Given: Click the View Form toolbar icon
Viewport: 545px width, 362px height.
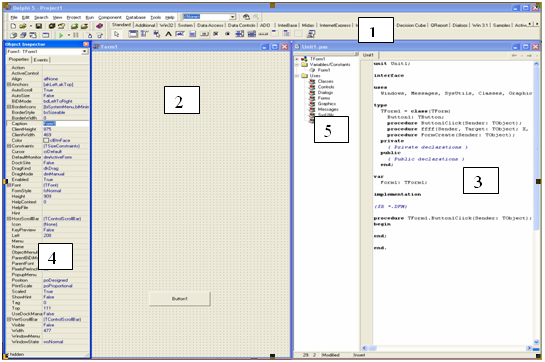Looking at the screenshot, I should 23,35.
